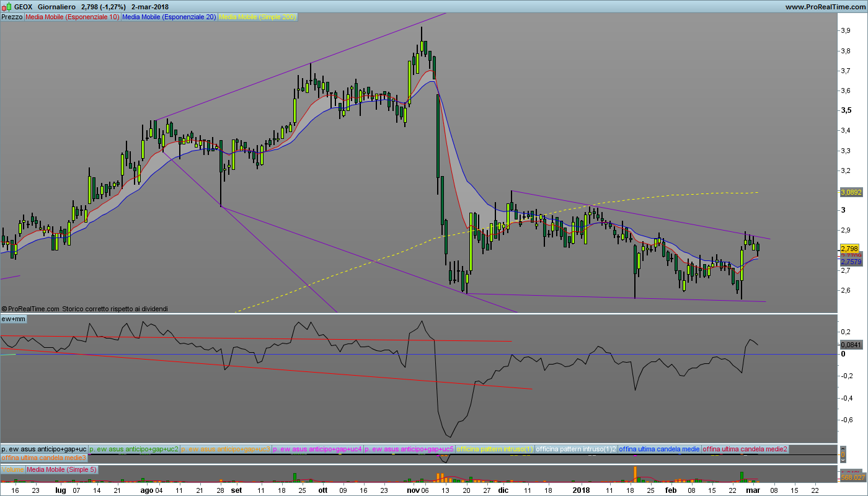
Task: Click the blue 2,7579 moving average tag
Action: tap(851, 262)
